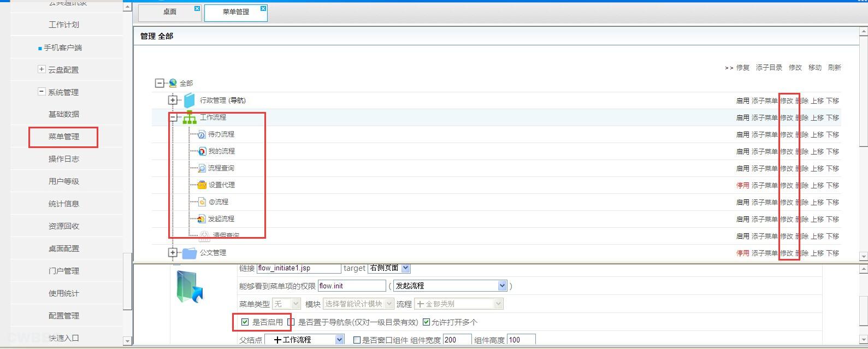Check the 是否窗口组件 checkbox

point(357,340)
